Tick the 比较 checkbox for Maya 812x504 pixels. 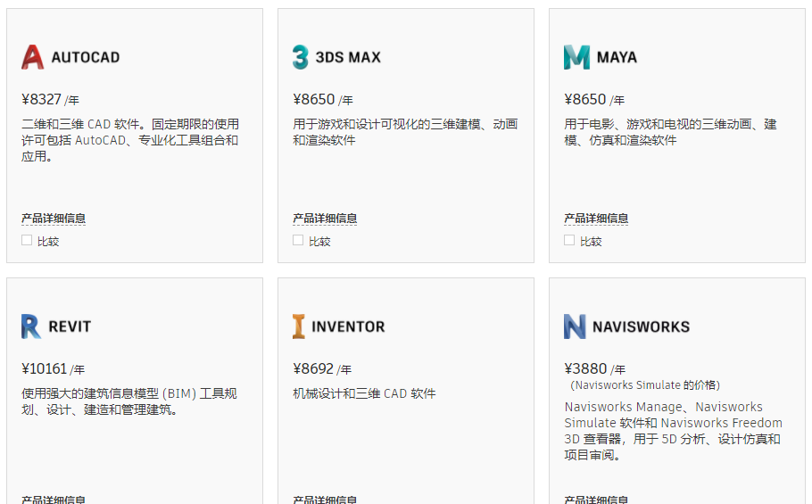tap(569, 240)
